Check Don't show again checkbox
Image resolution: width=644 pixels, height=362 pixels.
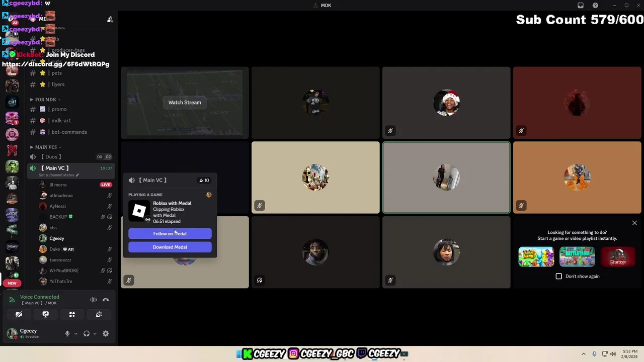coord(558,276)
